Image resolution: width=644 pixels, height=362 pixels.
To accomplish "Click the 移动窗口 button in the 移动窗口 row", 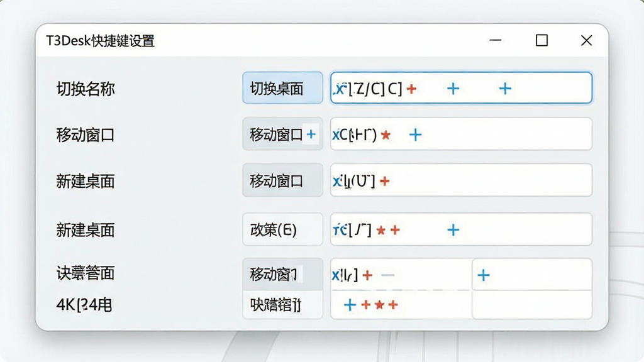I will pos(282,134).
